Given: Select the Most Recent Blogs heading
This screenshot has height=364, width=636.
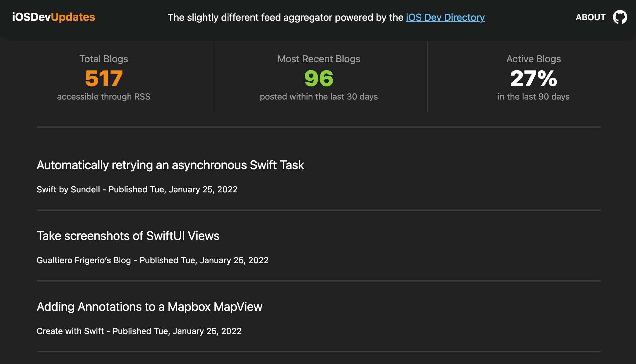Looking at the screenshot, I should pyautogui.click(x=319, y=59).
